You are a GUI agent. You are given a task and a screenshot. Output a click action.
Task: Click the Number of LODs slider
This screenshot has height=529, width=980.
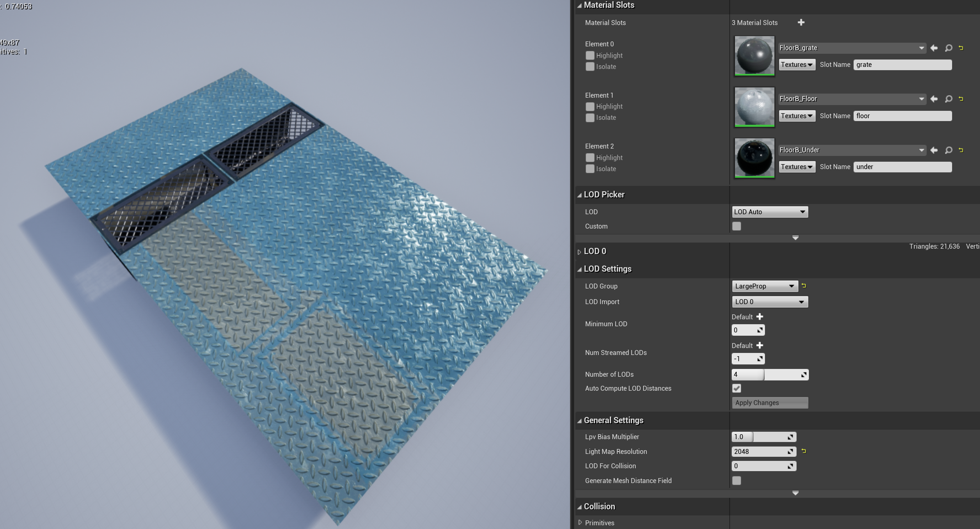tap(770, 374)
